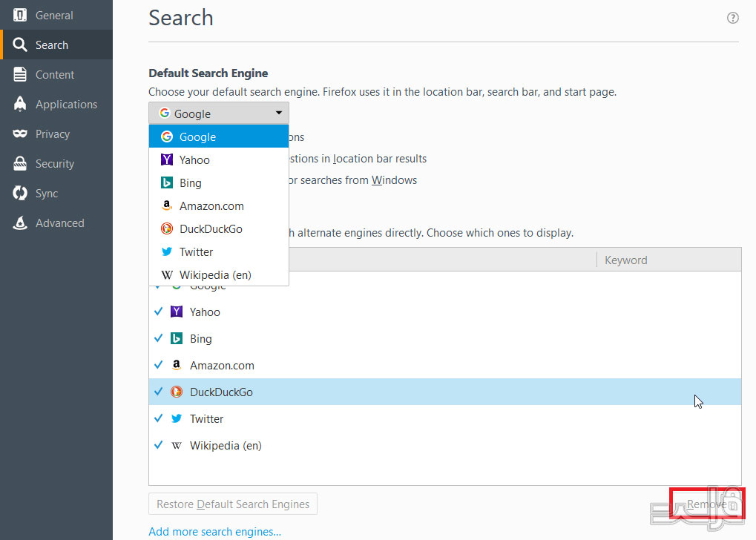The width and height of the screenshot is (756, 540).
Task: Switch to the Privacy settings tab
Action: [x=56, y=134]
